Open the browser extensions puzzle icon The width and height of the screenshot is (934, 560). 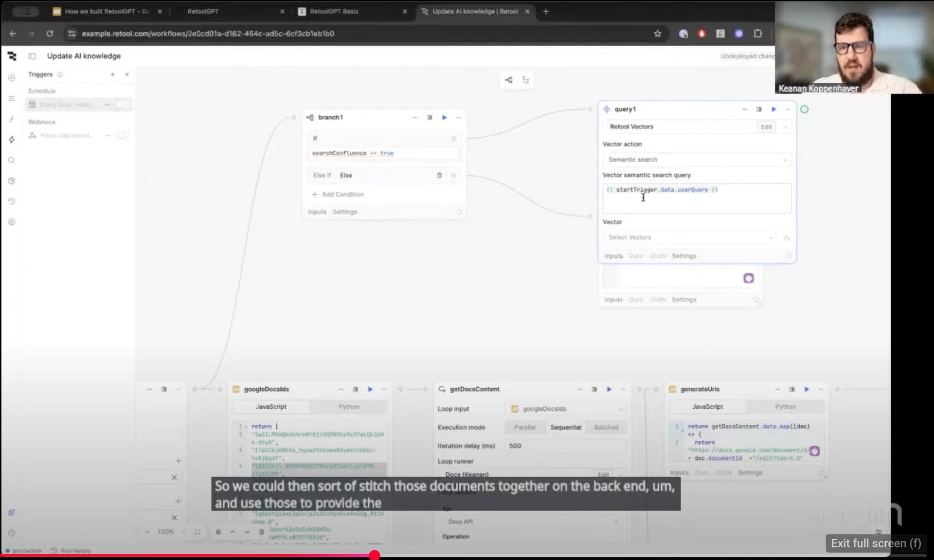(757, 34)
